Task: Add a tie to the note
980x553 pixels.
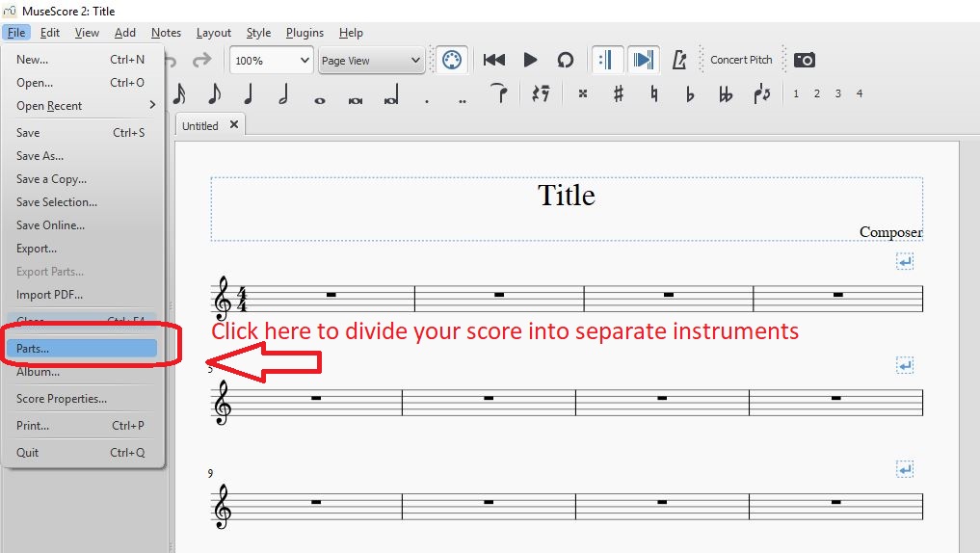Action: click(498, 93)
